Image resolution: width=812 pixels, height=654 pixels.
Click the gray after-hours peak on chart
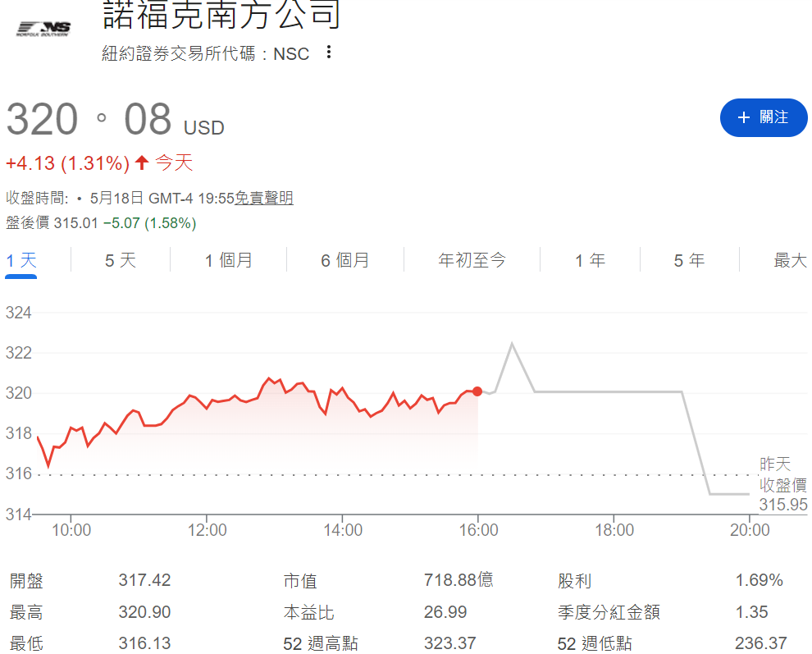tap(512, 344)
